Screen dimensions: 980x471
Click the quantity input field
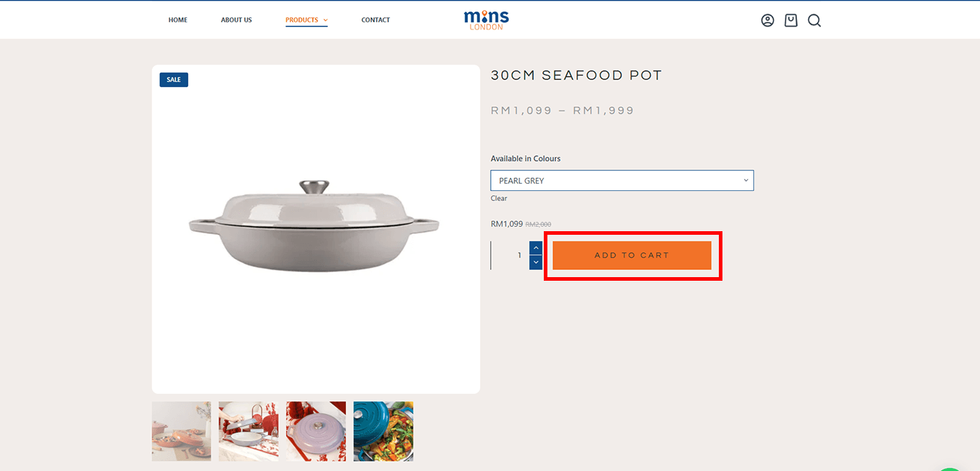coord(511,256)
